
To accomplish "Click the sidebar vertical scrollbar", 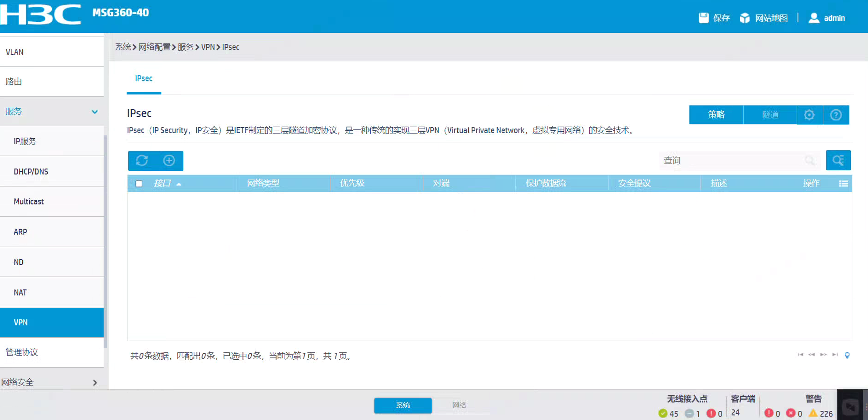I will (106, 241).
